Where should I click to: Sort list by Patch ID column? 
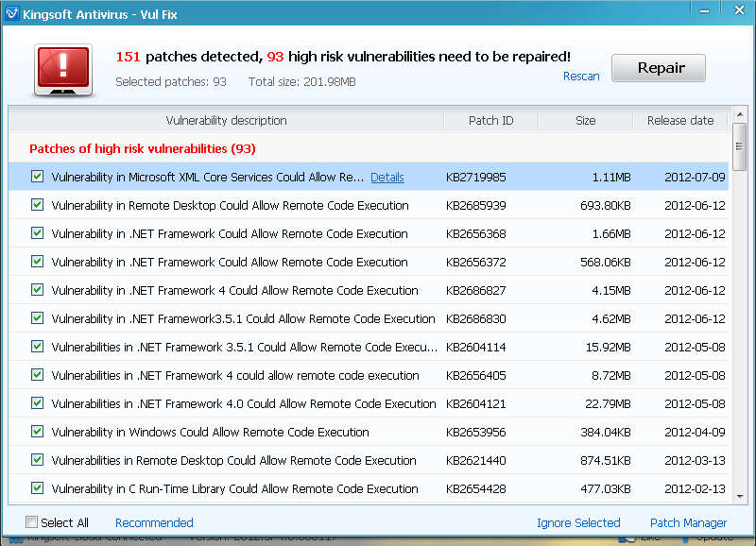click(x=490, y=120)
